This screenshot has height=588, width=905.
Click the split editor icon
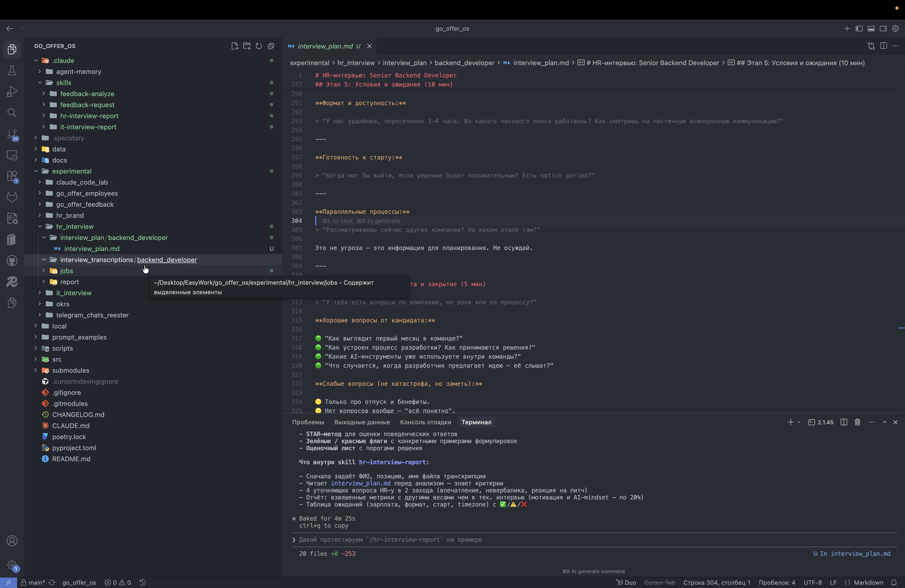(x=883, y=46)
